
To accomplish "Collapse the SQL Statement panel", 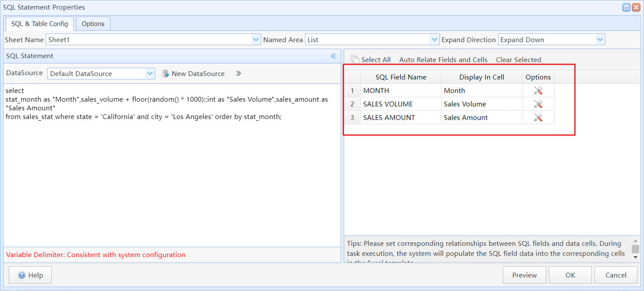I will [333, 56].
